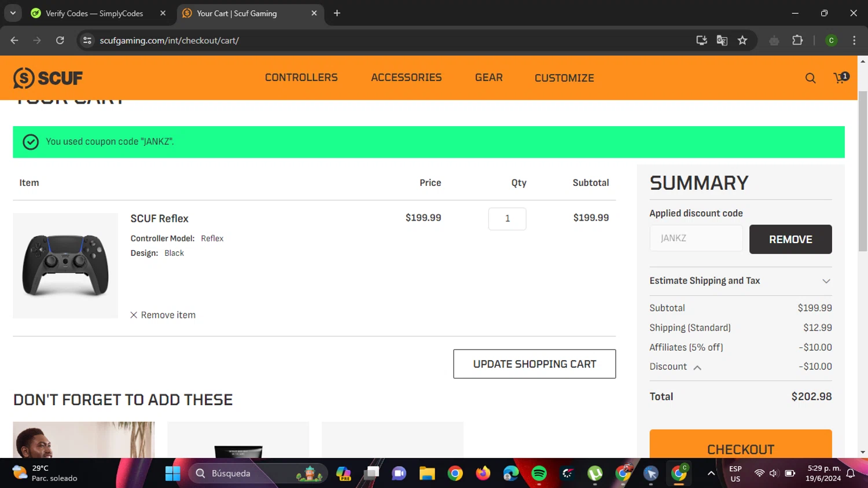This screenshot has width=868, height=488.
Task: Click the first recommended product thumbnail
Action: (84, 440)
